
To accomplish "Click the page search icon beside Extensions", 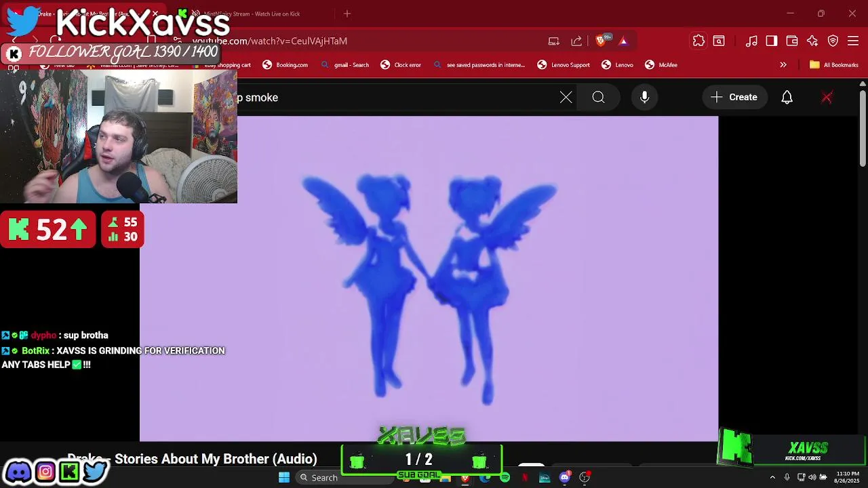I will pos(719,41).
